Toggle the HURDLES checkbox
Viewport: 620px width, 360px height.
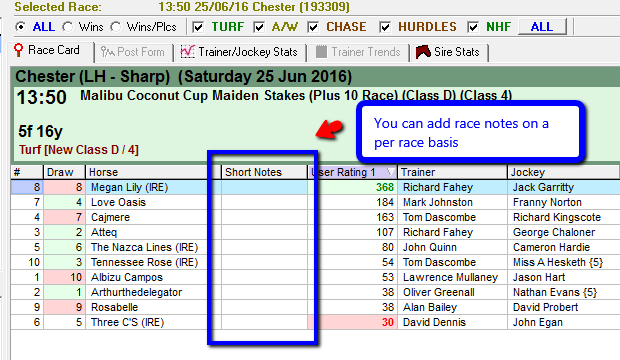pos(385,27)
